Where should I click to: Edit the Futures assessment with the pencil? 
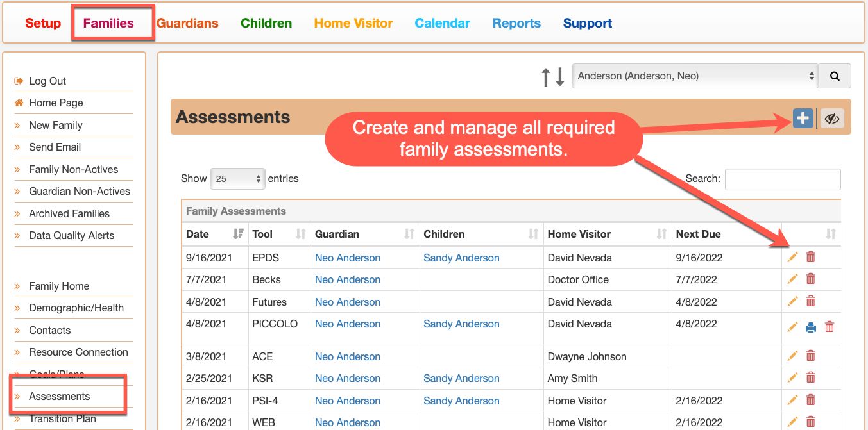point(793,302)
